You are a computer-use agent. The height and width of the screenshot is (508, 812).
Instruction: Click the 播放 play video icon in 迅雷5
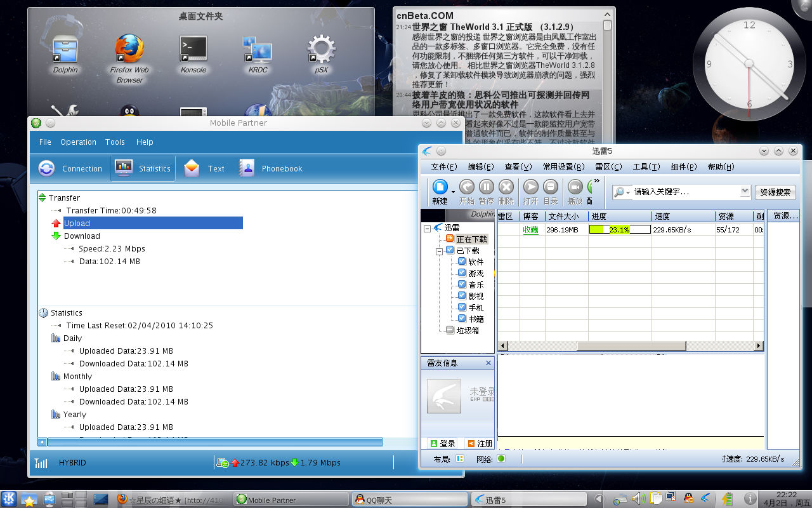(x=575, y=186)
